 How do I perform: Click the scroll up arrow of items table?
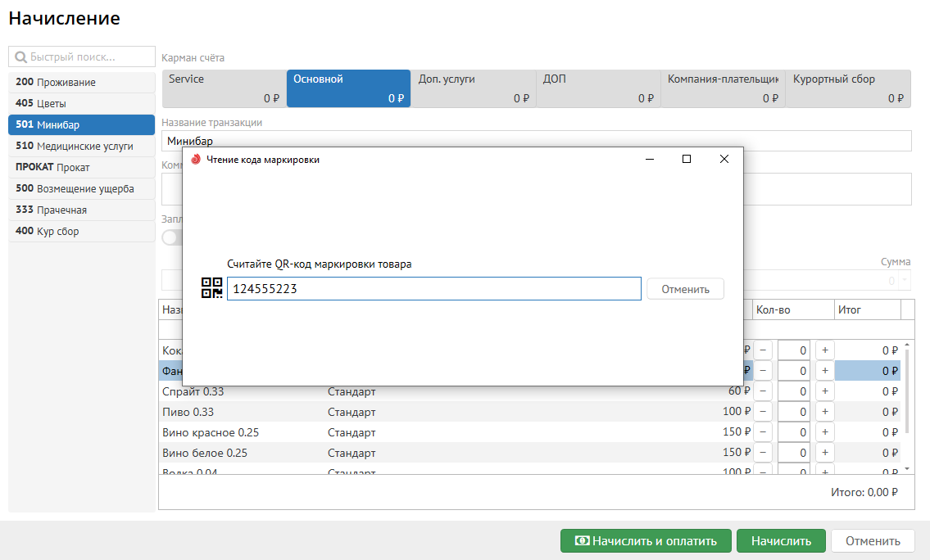(x=907, y=345)
